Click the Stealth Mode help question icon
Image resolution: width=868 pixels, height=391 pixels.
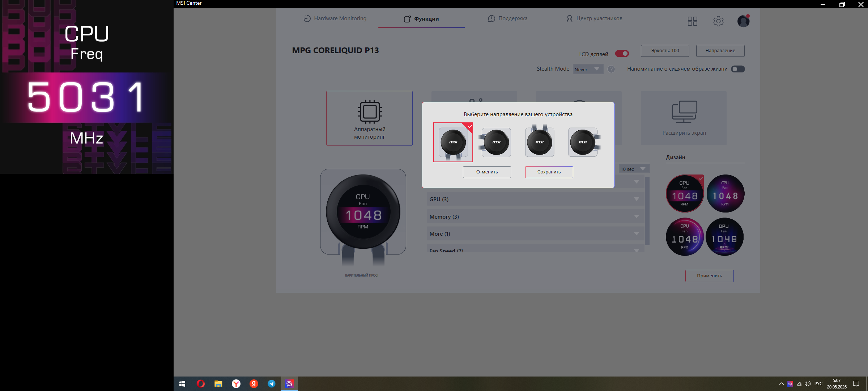click(611, 69)
